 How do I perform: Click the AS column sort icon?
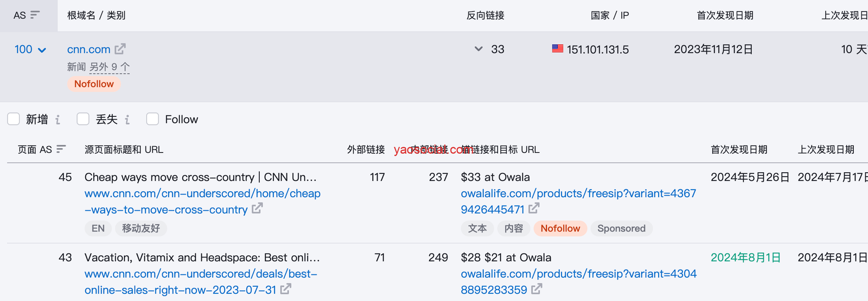pos(35,15)
